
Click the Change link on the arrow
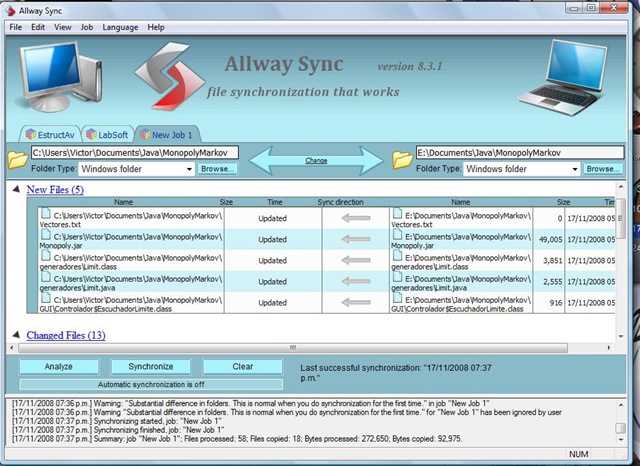click(x=316, y=160)
